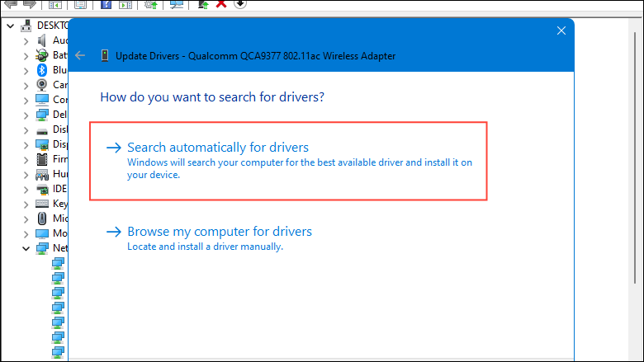Expand the Monitors category chevron
This screenshot has width=644, height=362.
[x=26, y=233]
